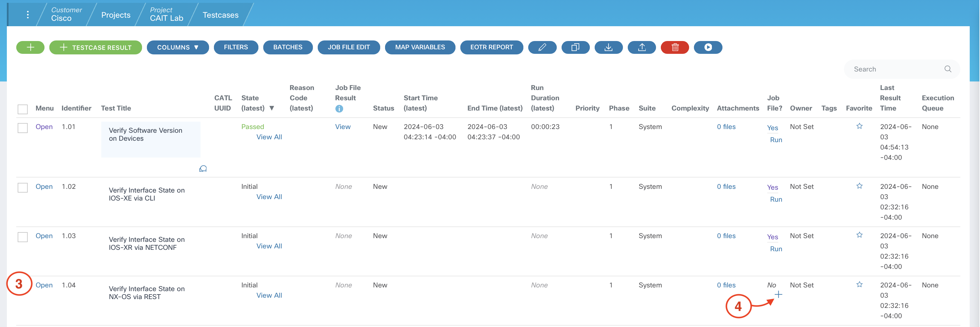Click the Test Title column header

point(116,108)
